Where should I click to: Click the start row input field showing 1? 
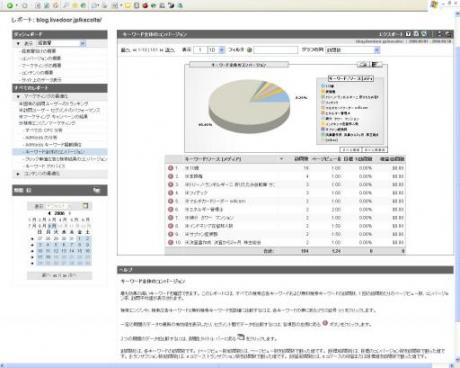tap(200, 50)
